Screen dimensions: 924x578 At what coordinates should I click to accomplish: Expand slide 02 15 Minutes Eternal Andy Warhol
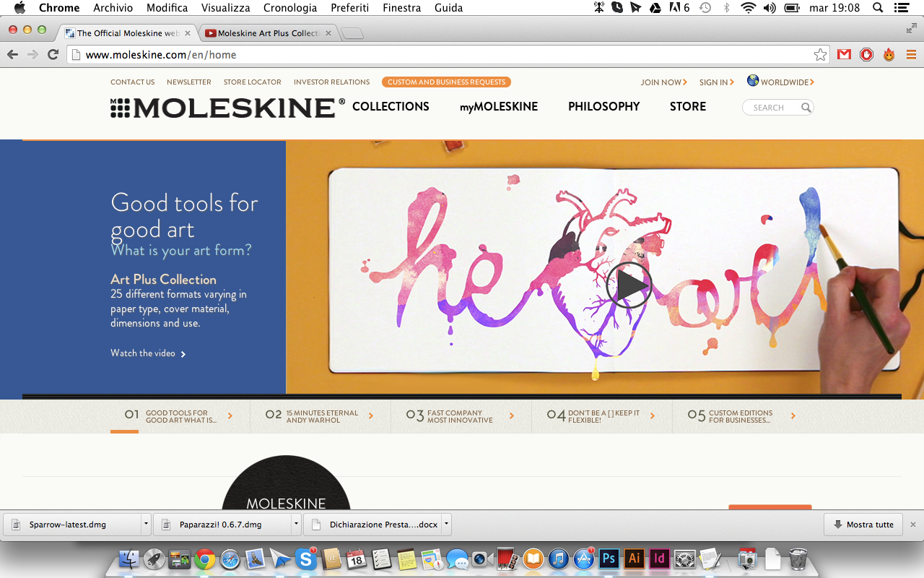click(x=371, y=416)
